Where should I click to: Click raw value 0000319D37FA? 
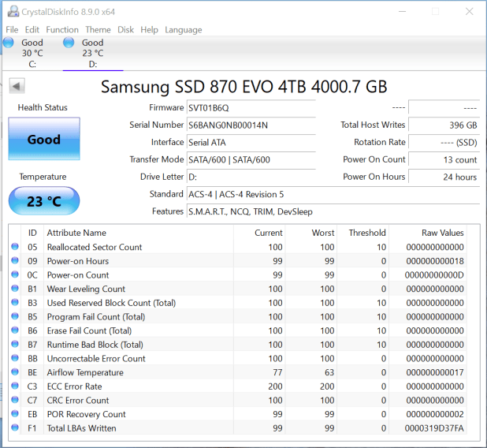point(434,428)
